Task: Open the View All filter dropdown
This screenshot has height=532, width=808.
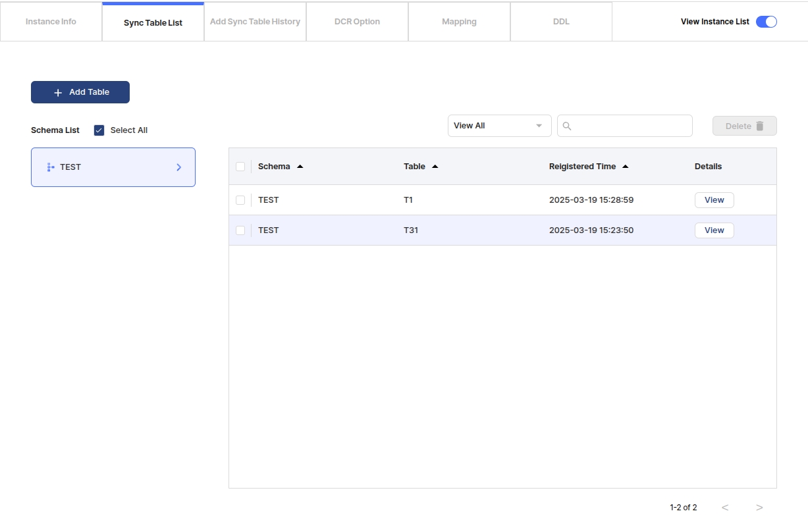Action: (499, 126)
